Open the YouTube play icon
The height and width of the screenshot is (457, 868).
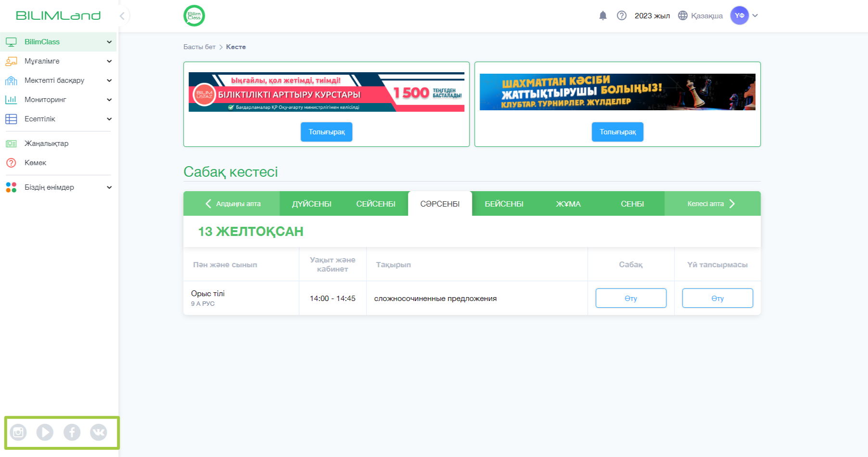point(45,432)
